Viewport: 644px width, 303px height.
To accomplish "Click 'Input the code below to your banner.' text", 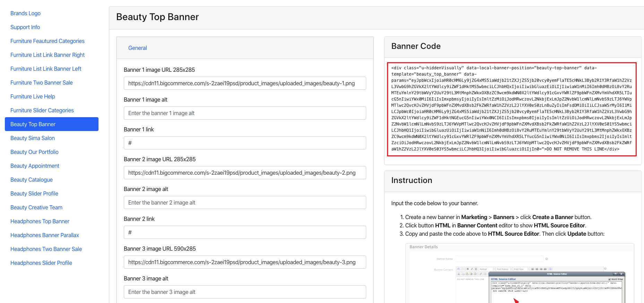I will point(435,203).
